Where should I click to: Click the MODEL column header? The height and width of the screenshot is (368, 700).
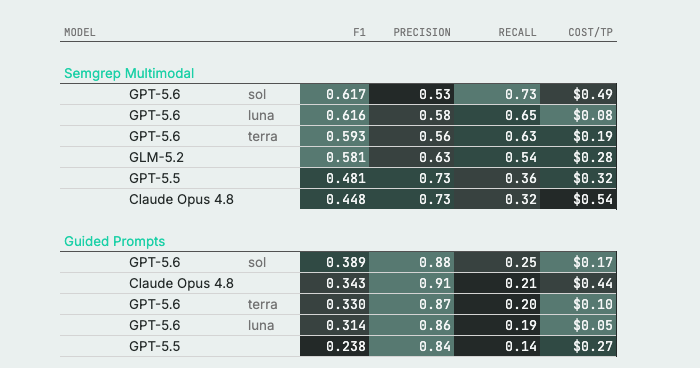coord(80,32)
